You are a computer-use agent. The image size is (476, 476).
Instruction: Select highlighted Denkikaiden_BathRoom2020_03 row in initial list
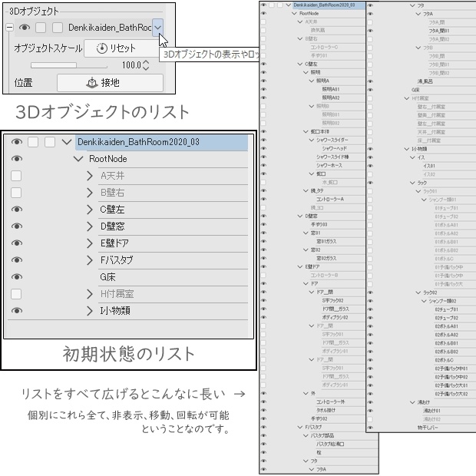pos(161,142)
